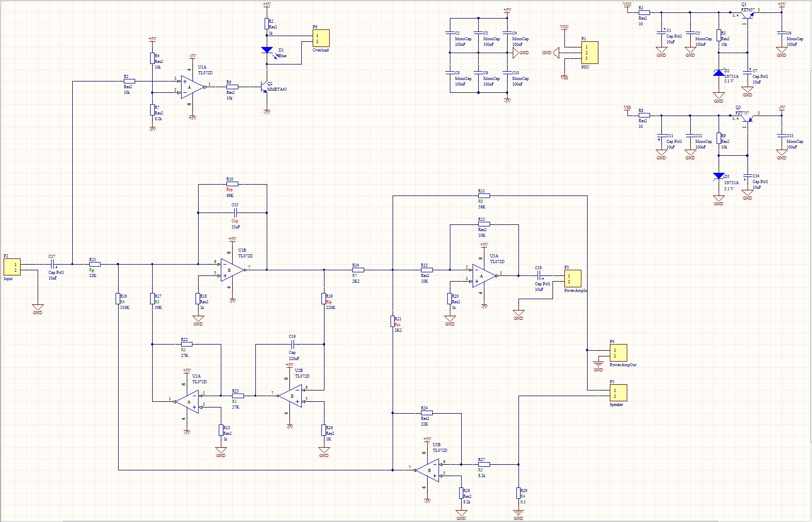Select the R6 base resistor body

pos(232,87)
